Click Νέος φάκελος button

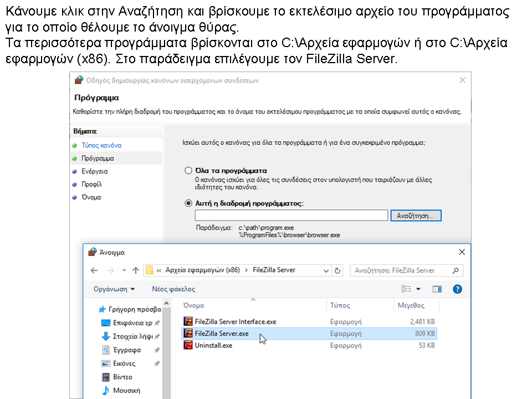pyautogui.click(x=173, y=289)
